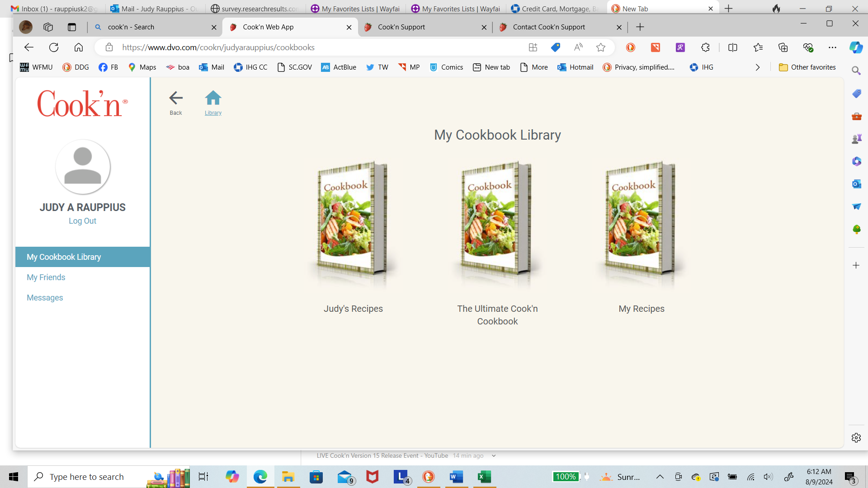868x488 pixels.
Task: Open the notification center icon
Action: [850, 477]
